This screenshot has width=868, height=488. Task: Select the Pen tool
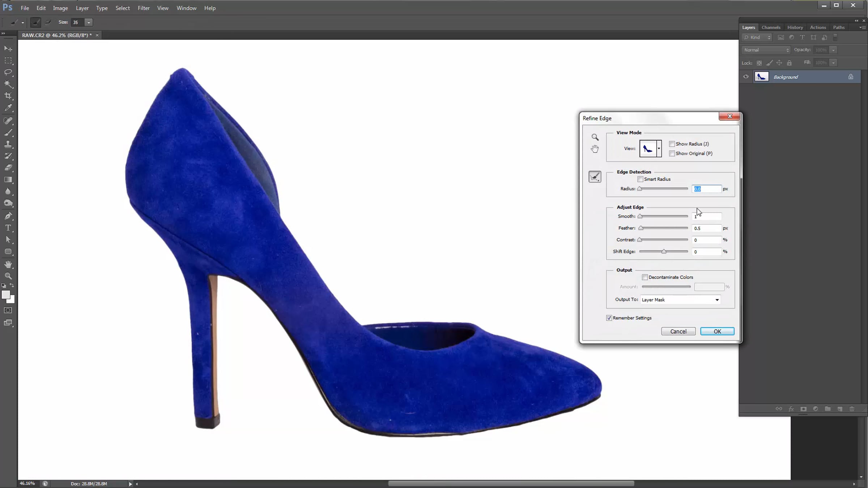click(8, 216)
